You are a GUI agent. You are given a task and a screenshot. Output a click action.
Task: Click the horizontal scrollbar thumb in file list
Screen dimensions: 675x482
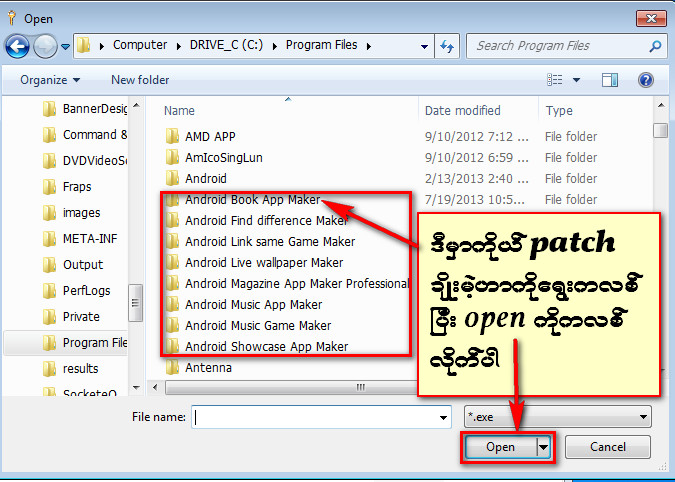point(291,387)
